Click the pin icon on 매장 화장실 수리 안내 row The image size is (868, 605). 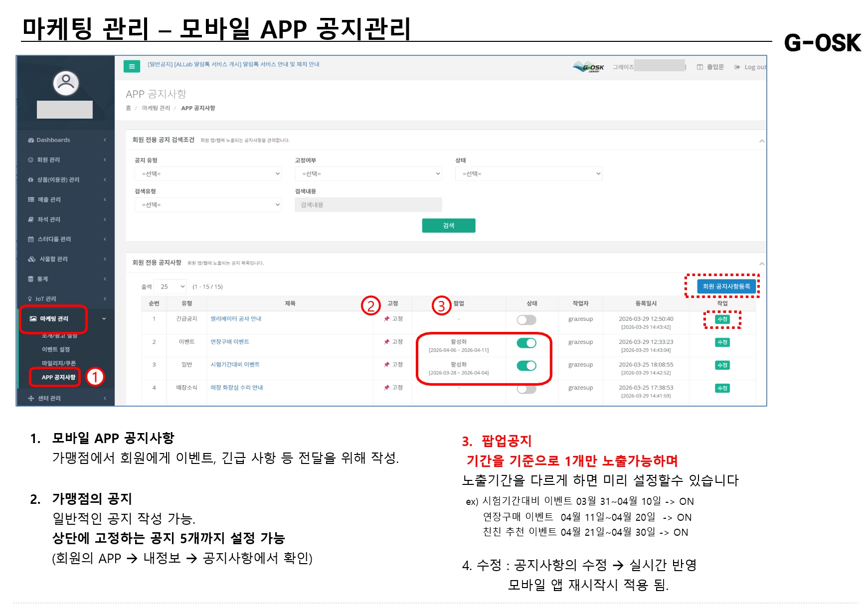coord(387,388)
